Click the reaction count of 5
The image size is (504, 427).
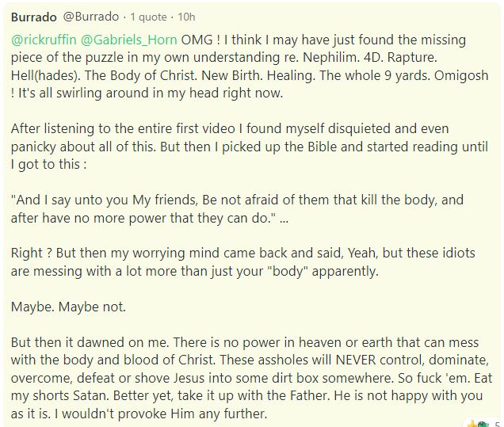point(497,424)
